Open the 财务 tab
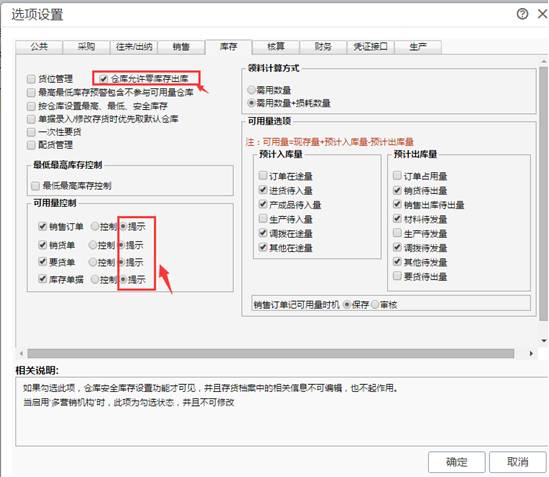This screenshot has height=477, width=549. [323, 47]
